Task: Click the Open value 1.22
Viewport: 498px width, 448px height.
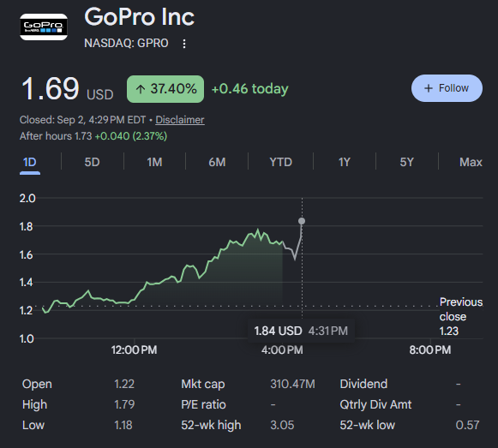Action: point(124,384)
